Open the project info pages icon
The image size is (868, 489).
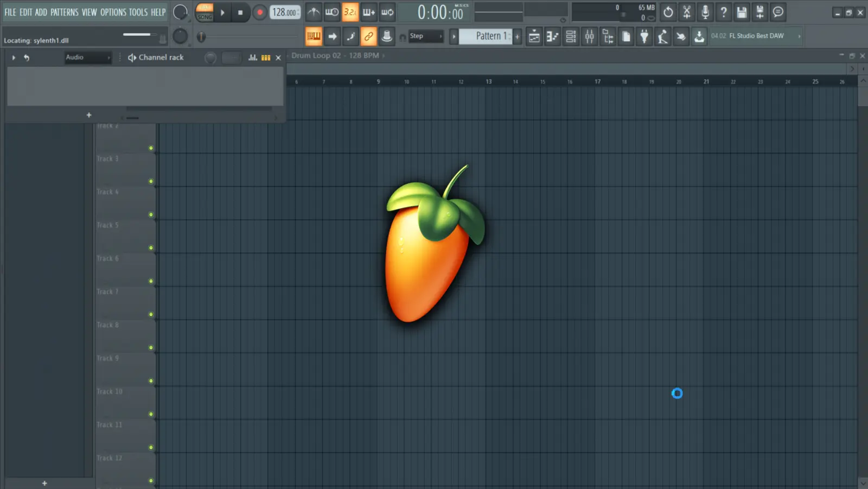click(626, 36)
